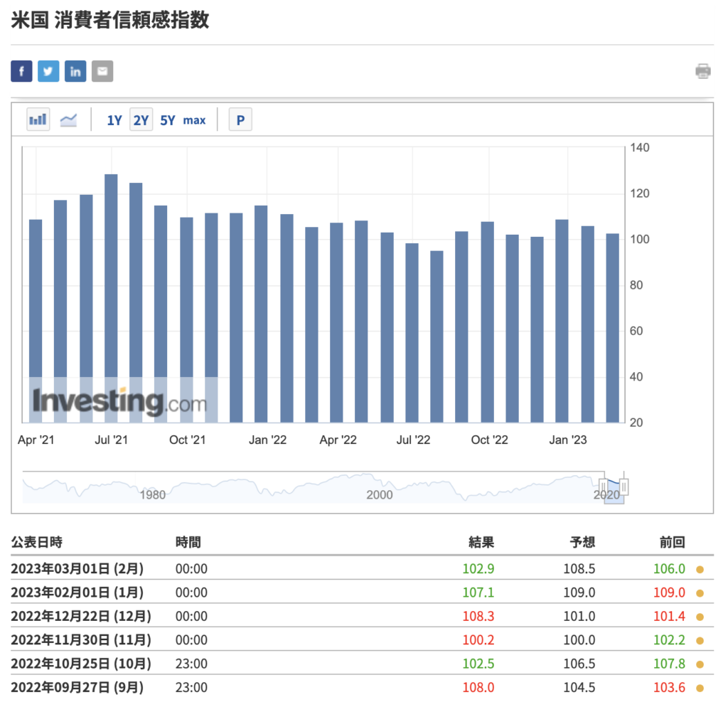Click the result value 108.0

coord(478,687)
